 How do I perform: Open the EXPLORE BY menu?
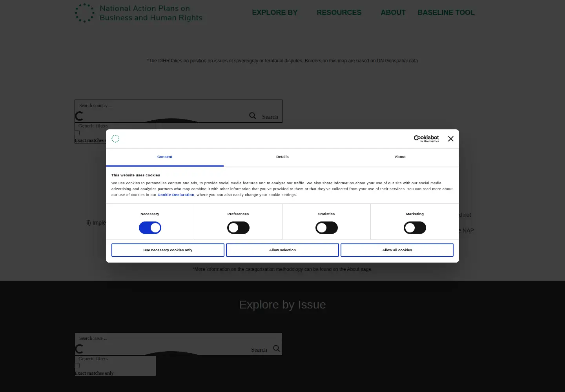pos(275,13)
